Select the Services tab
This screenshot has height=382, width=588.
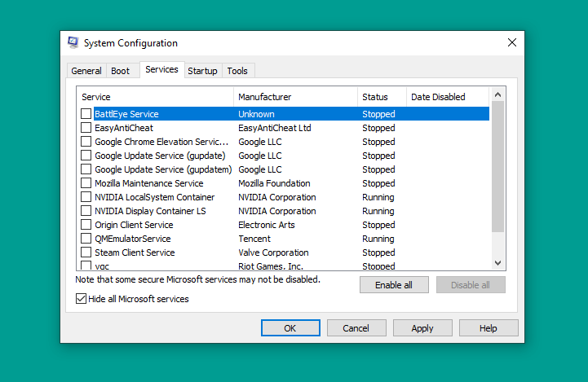pyautogui.click(x=161, y=70)
